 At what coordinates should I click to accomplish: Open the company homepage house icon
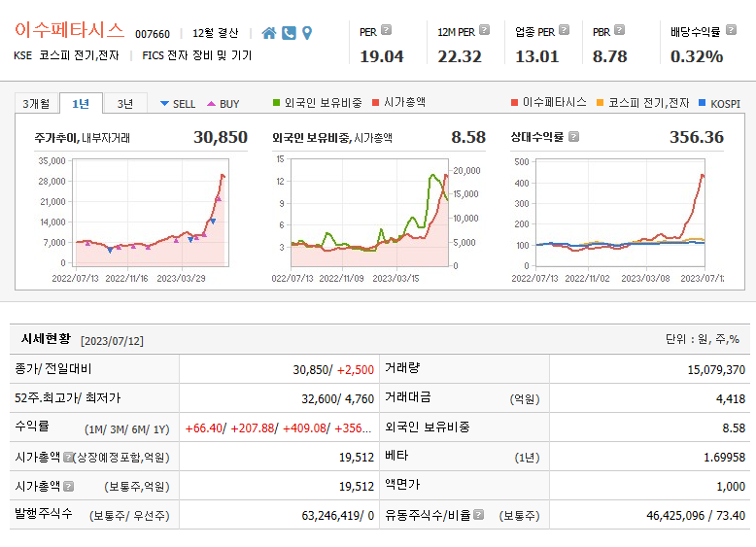(x=269, y=33)
